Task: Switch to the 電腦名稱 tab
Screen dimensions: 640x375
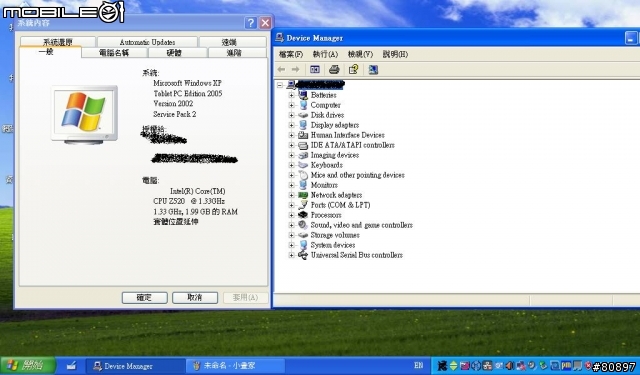Action: pyautogui.click(x=114, y=53)
